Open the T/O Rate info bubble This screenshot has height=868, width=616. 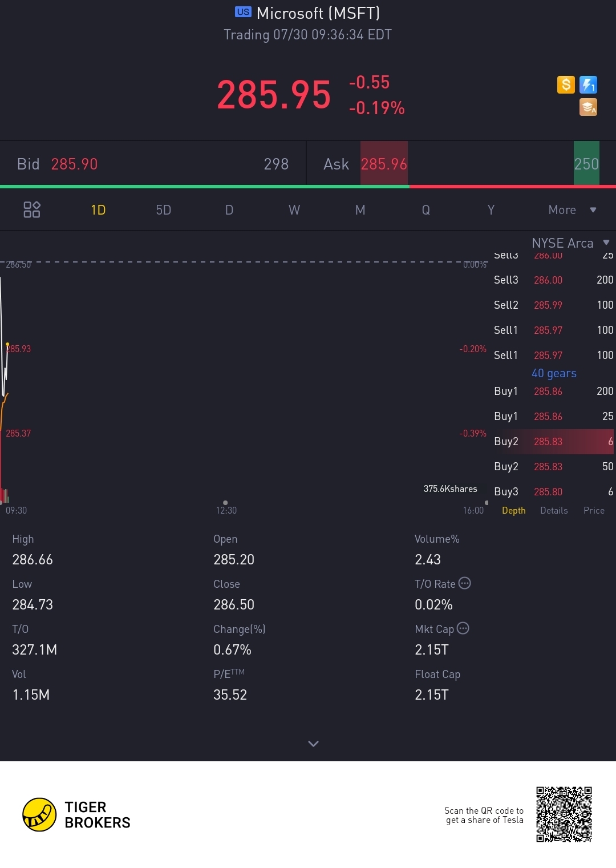point(465,583)
